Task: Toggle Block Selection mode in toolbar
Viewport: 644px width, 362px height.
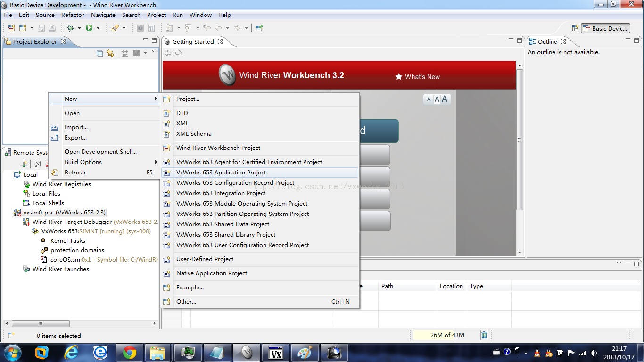Action: (x=140, y=28)
